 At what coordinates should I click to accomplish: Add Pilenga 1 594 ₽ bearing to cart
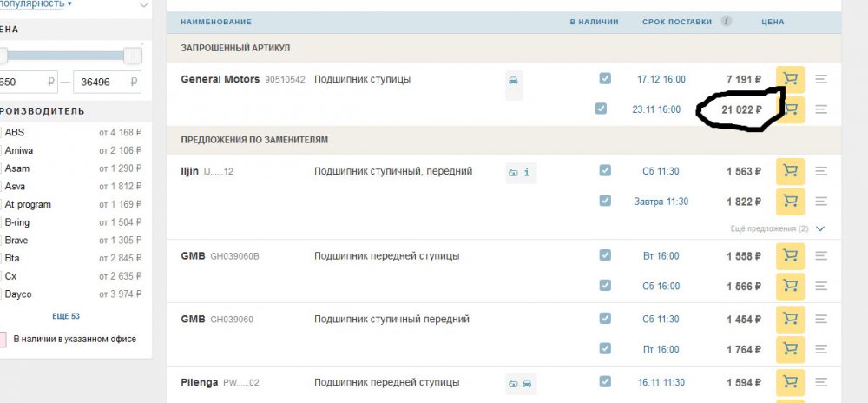790,381
